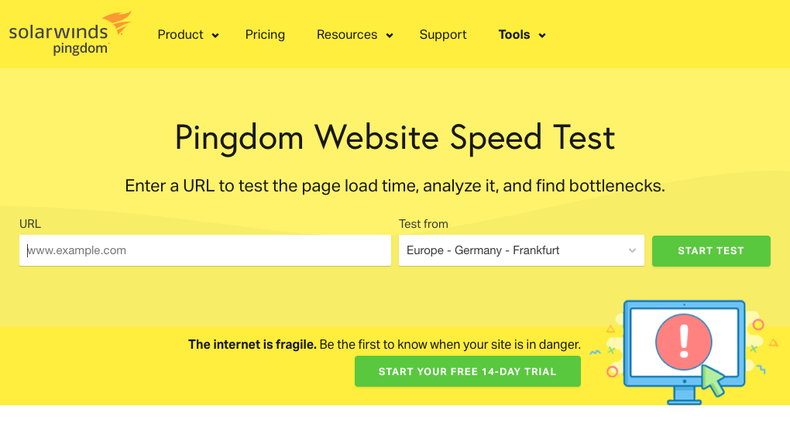The width and height of the screenshot is (790, 434).
Task: Expand the arrow beside Tools
Action: point(542,35)
